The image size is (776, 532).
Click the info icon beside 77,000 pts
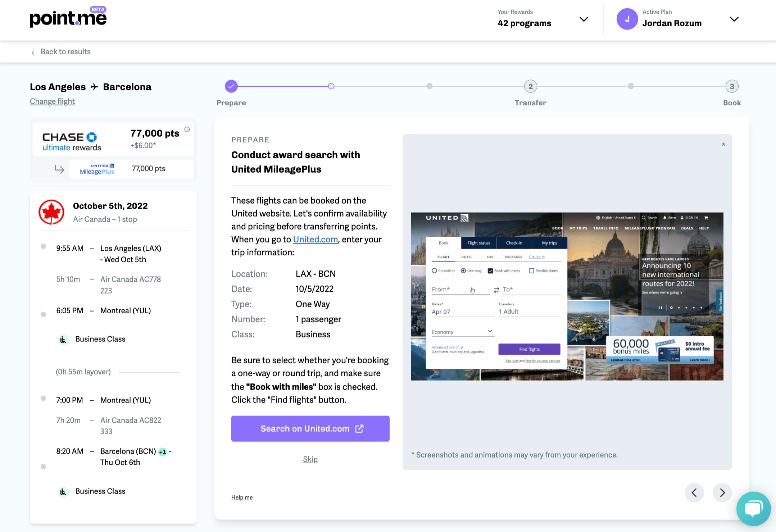(x=187, y=129)
